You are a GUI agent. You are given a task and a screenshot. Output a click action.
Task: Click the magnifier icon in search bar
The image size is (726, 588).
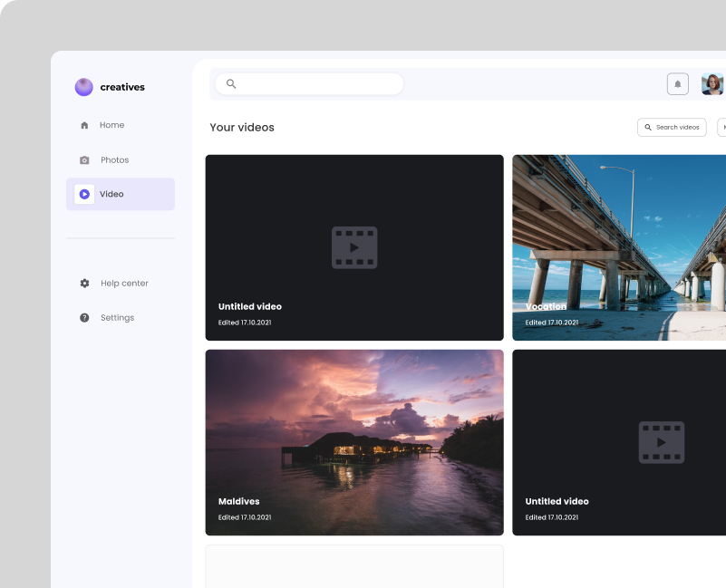click(x=231, y=83)
